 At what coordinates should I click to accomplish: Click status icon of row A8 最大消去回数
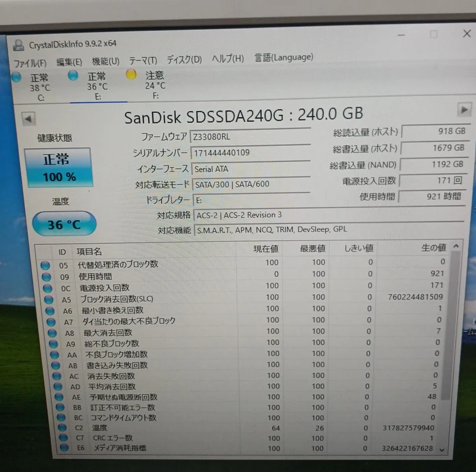click(x=52, y=333)
